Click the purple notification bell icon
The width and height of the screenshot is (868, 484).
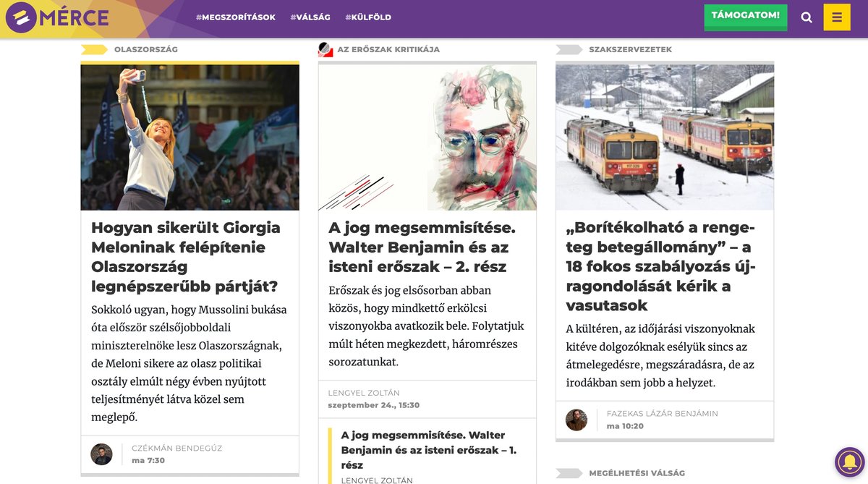(850, 462)
